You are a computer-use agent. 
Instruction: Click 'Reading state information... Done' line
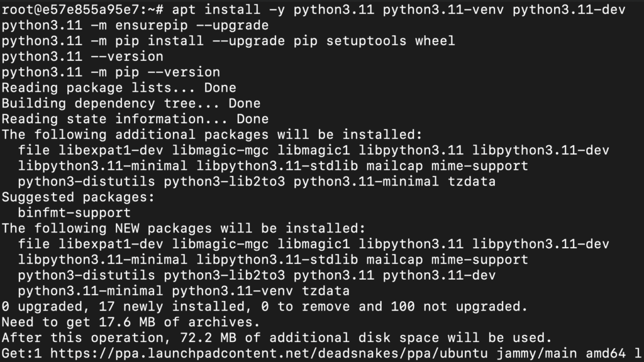(135, 119)
